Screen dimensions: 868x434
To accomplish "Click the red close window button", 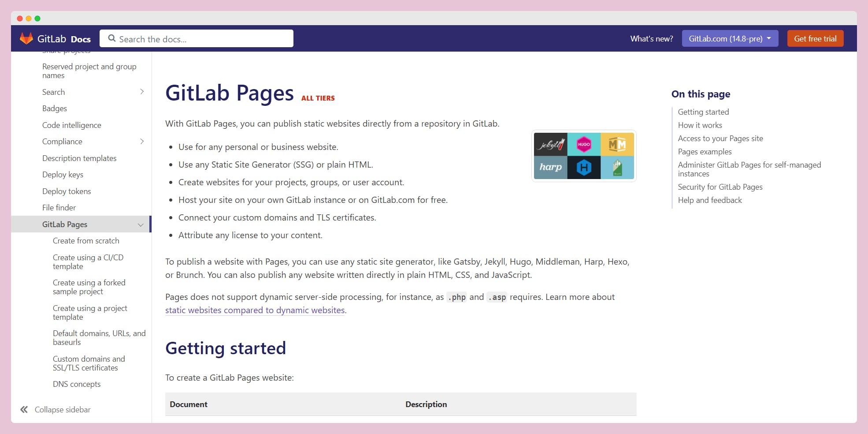I will 20,19.
